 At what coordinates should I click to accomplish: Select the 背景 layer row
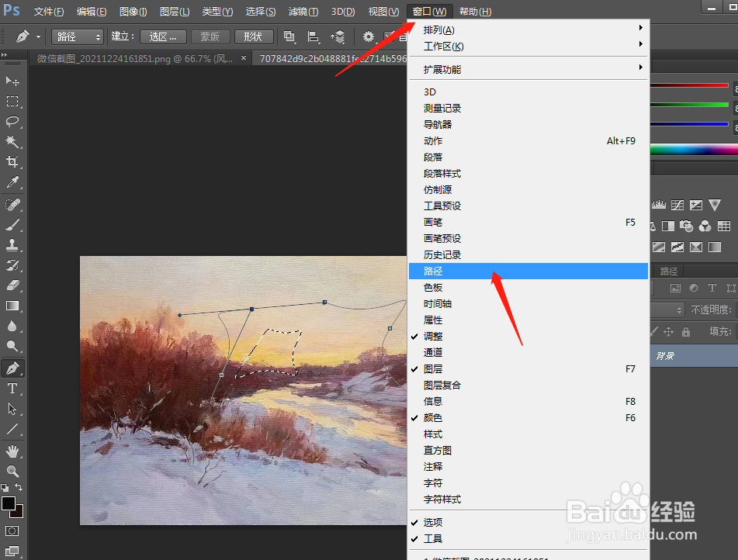[694, 356]
